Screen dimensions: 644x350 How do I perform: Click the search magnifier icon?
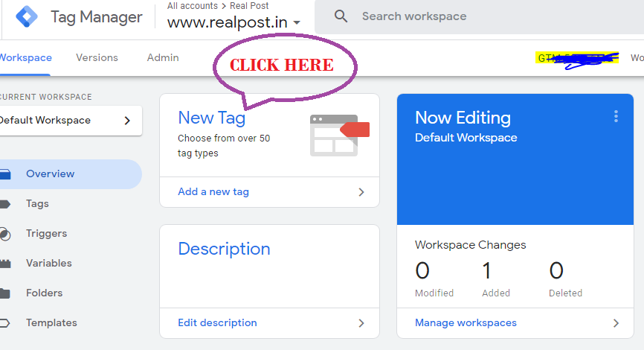coord(341,16)
